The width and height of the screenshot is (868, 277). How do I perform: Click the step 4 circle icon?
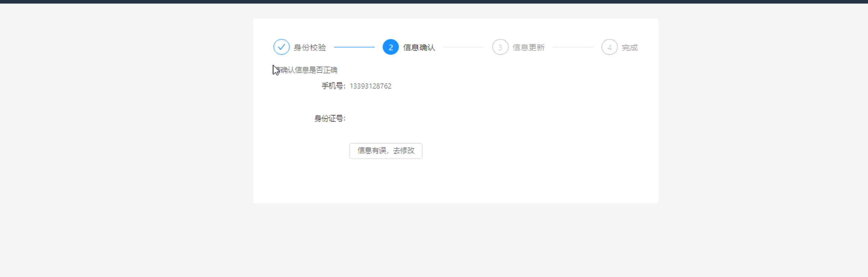610,47
